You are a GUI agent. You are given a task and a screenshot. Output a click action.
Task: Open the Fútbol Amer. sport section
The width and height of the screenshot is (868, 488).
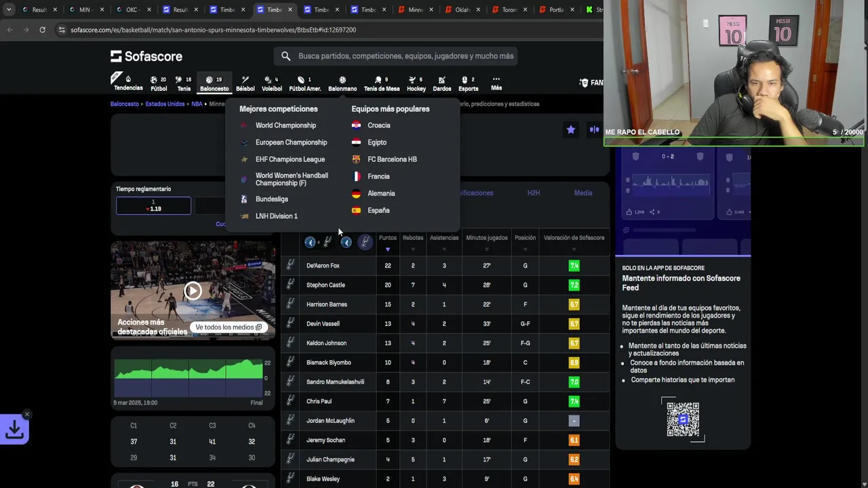pyautogui.click(x=305, y=83)
